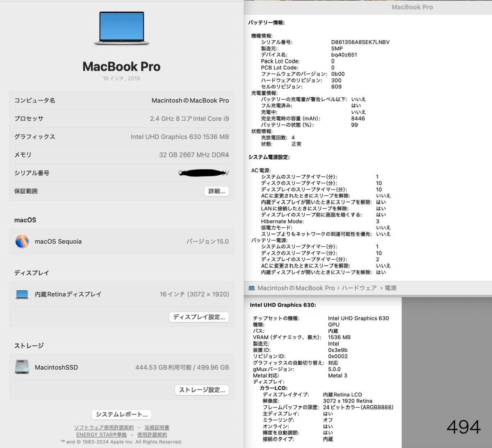Select 電源 in the breadcrumb path
The image size is (492, 448).
click(390, 288)
